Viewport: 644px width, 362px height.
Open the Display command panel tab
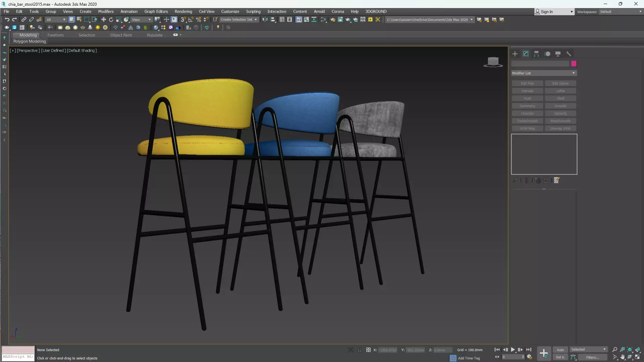(x=558, y=54)
